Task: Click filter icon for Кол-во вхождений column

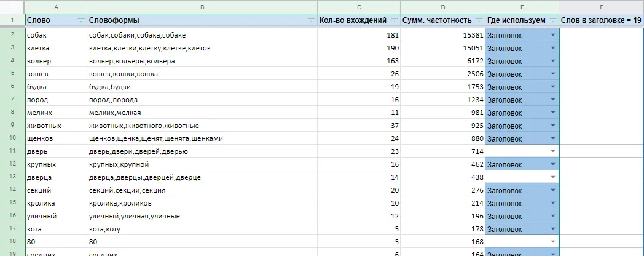Action: point(395,20)
